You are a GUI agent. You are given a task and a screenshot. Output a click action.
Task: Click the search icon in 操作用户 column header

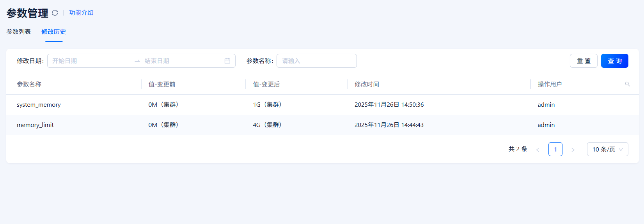pos(627,84)
